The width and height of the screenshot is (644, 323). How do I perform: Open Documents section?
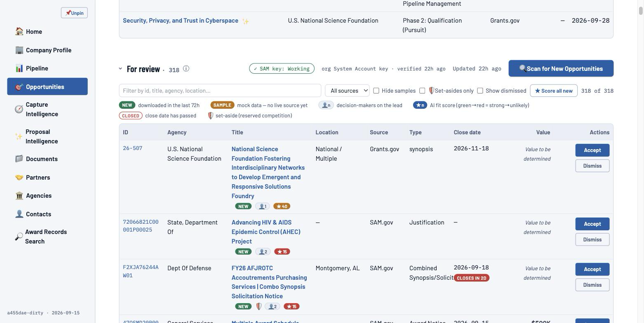[x=47, y=159]
